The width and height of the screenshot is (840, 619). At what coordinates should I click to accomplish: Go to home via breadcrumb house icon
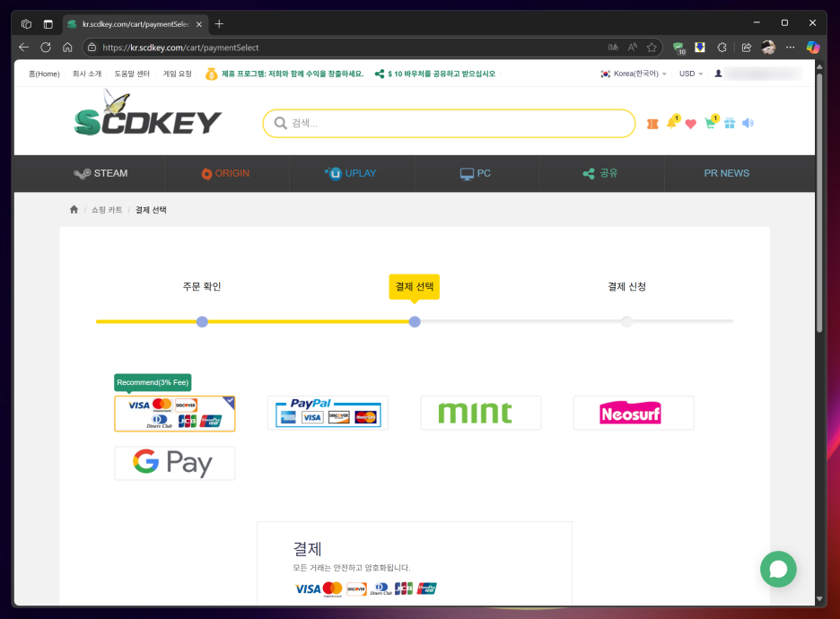click(x=74, y=209)
